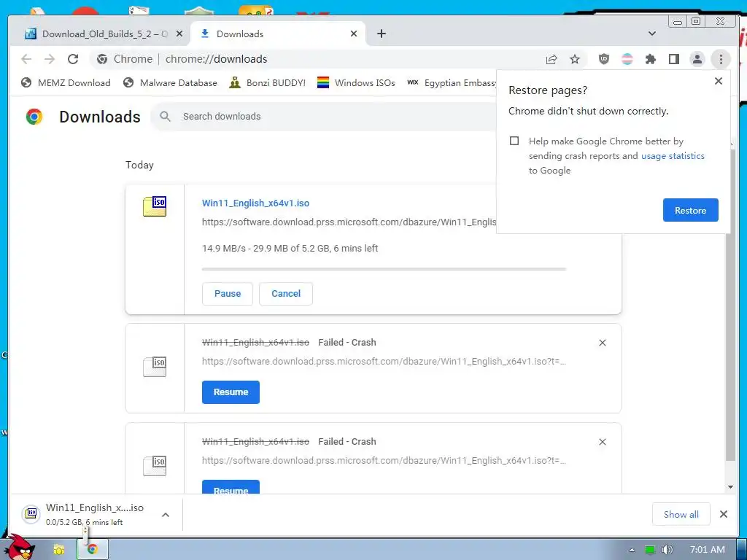Viewport: 747px width, 560px height.
Task: Click the Chrome logo beside Downloads heading
Action: (34, 117)
